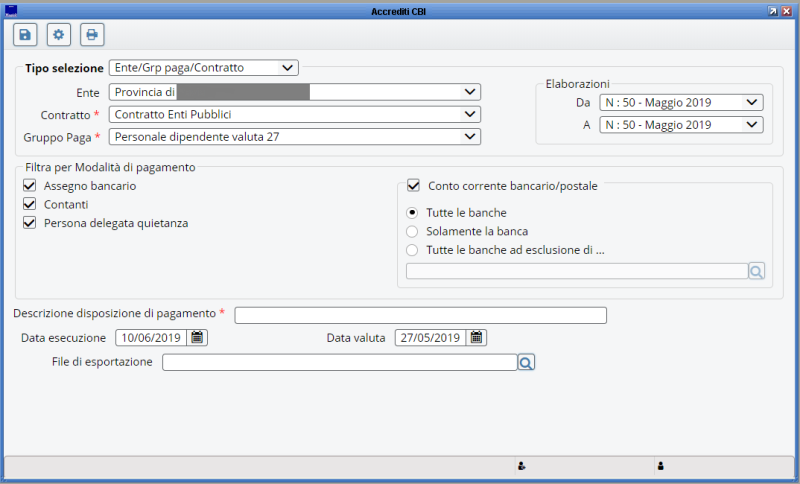
Task: Click the Filtra per Modalità di pagamento label
Action: pos(110,167)
